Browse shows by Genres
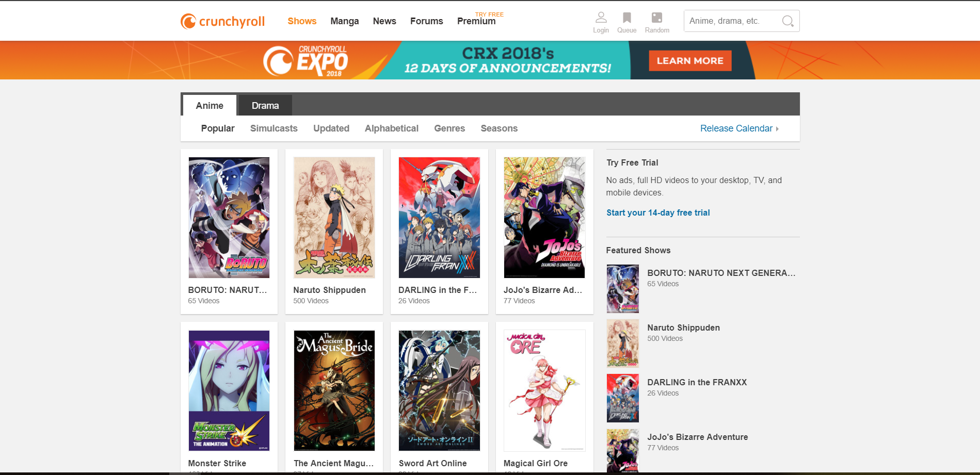980x475 pixels. 449,128
